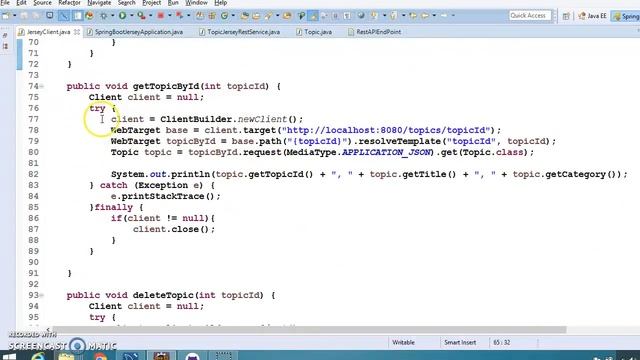640x360 pixels.
Task: Open the Project menu
Action: tap(151, 3)
